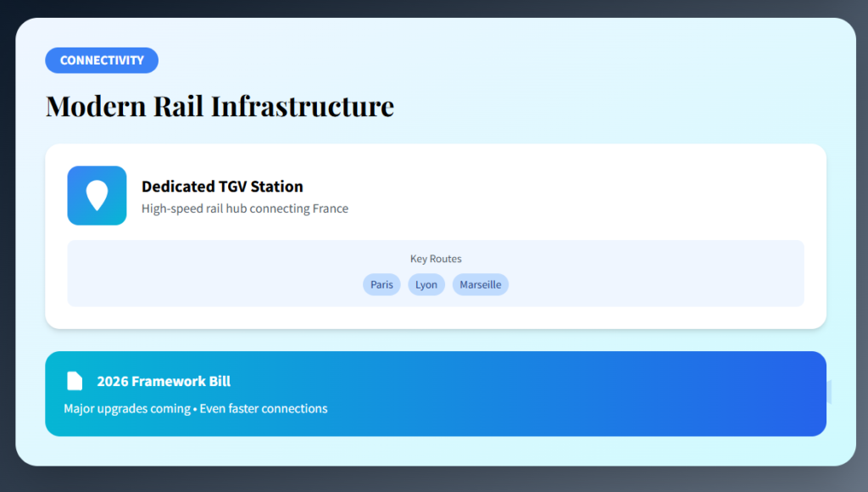
Task: Click the location pin icon tile
Action: pos(97,195)
